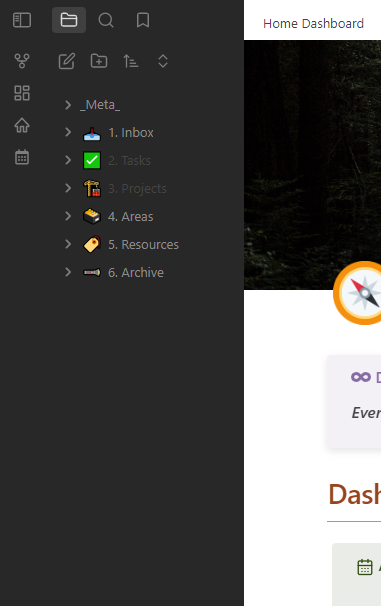This screenshot has height=606, width=381.
Task: Select the 4. Areas folder label
Action: 131,216
